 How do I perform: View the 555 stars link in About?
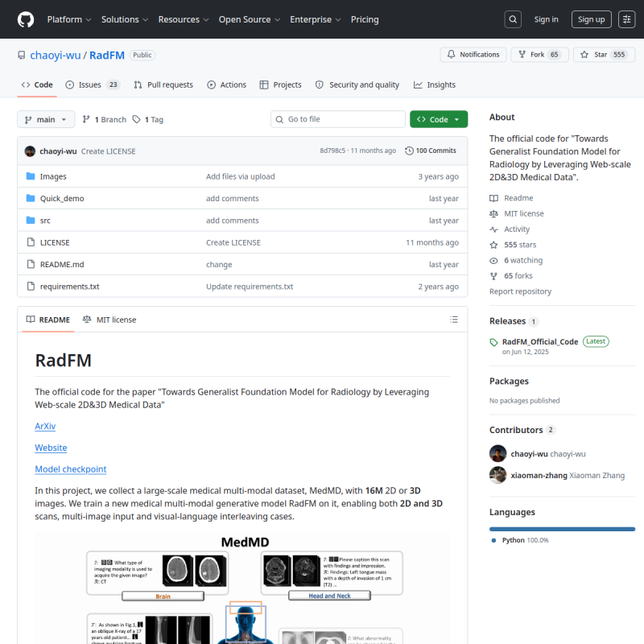513,245
